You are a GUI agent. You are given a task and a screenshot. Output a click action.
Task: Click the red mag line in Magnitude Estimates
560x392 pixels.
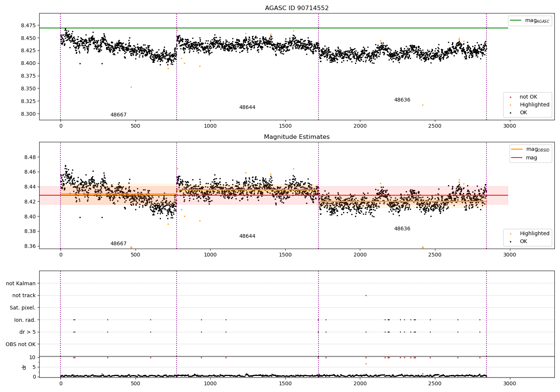pos(274,195)
